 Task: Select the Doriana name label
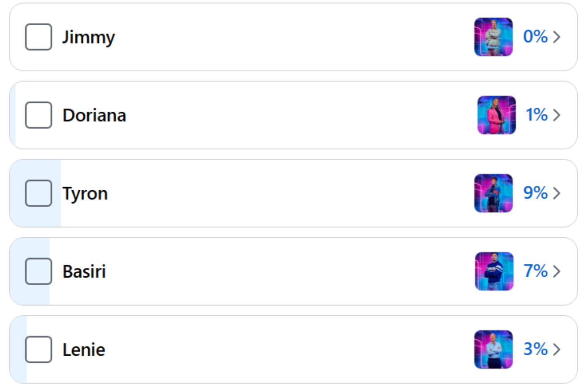94,115
